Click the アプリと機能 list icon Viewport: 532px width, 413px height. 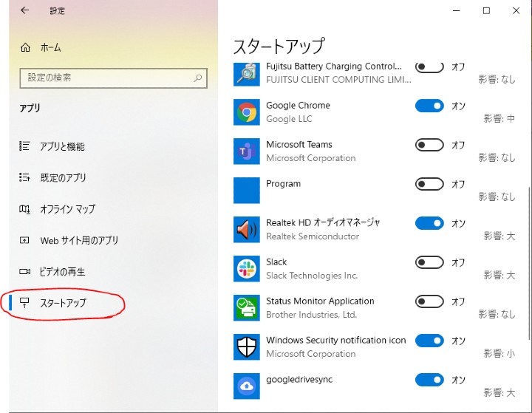24,146
